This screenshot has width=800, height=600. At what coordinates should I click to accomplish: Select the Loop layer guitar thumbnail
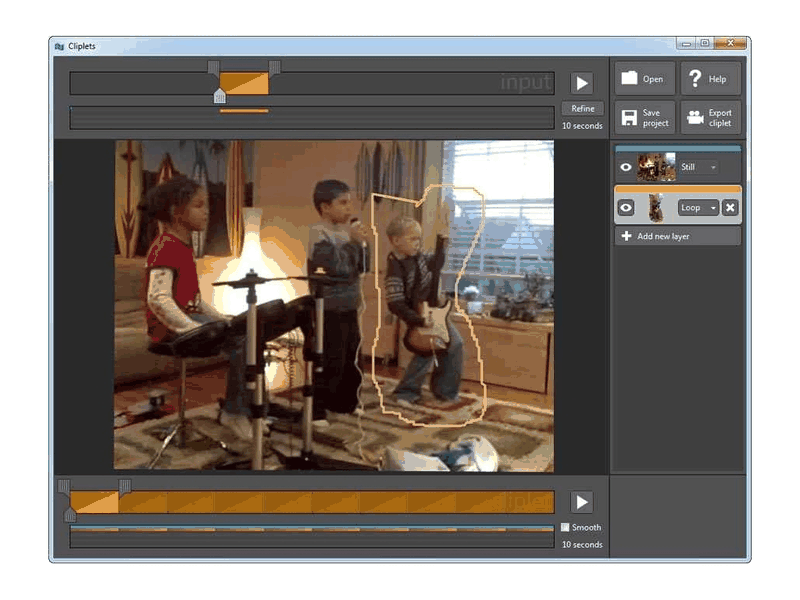coord(656,208)
